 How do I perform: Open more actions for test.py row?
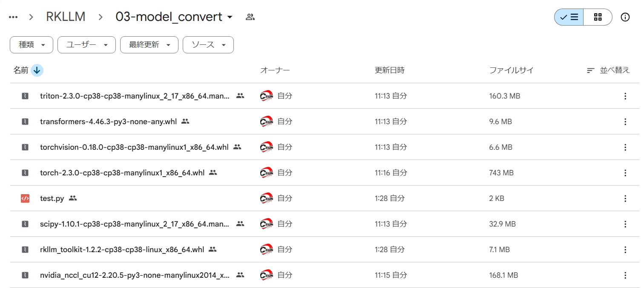point(625,198)
